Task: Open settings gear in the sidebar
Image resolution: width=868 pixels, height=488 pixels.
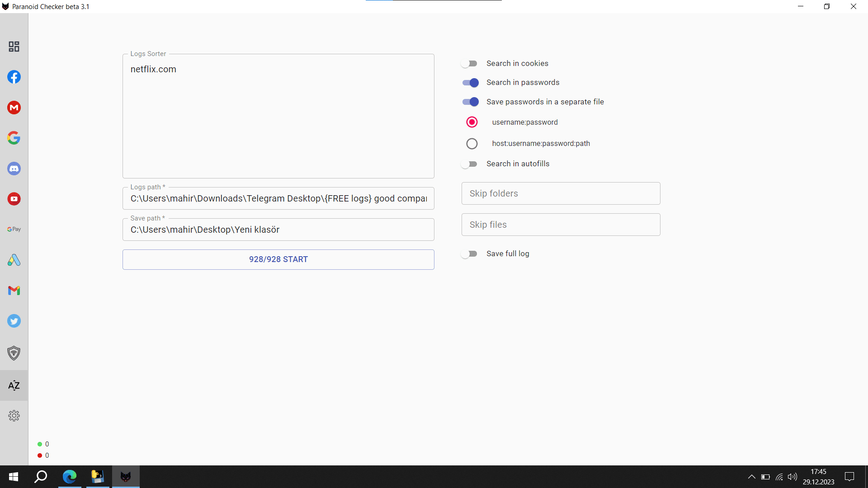Action: pos(14,416)
